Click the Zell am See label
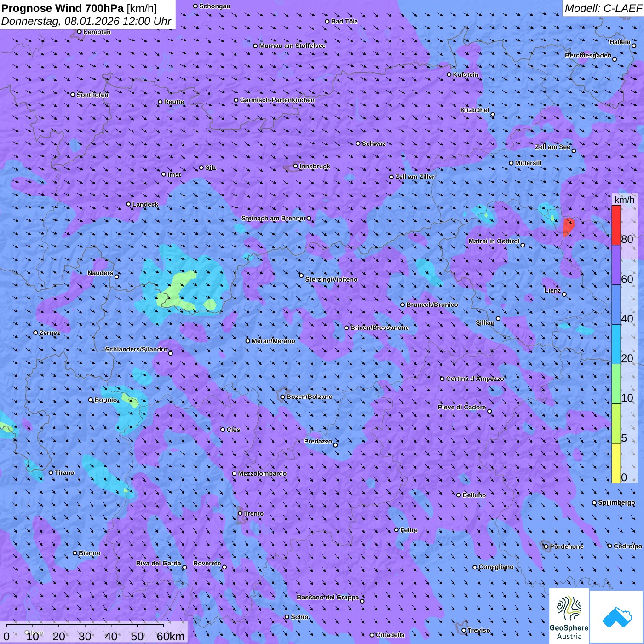This screenshot has width=644, height=644. [552, 147]
